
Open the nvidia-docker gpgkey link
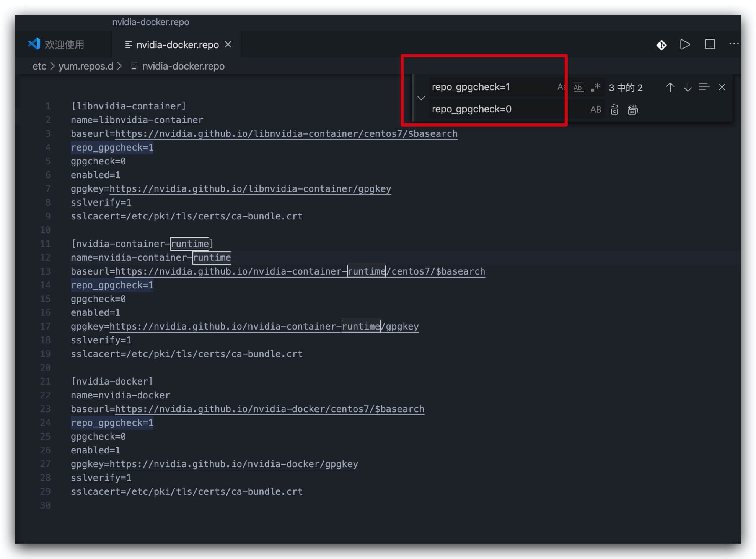click(x=234, y=464)
